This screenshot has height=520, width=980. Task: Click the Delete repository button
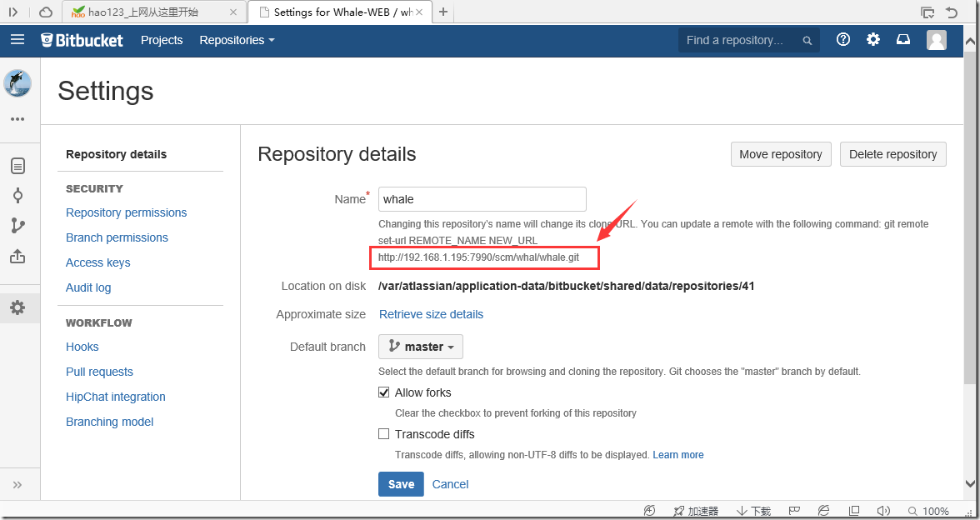tap(893, 154)
